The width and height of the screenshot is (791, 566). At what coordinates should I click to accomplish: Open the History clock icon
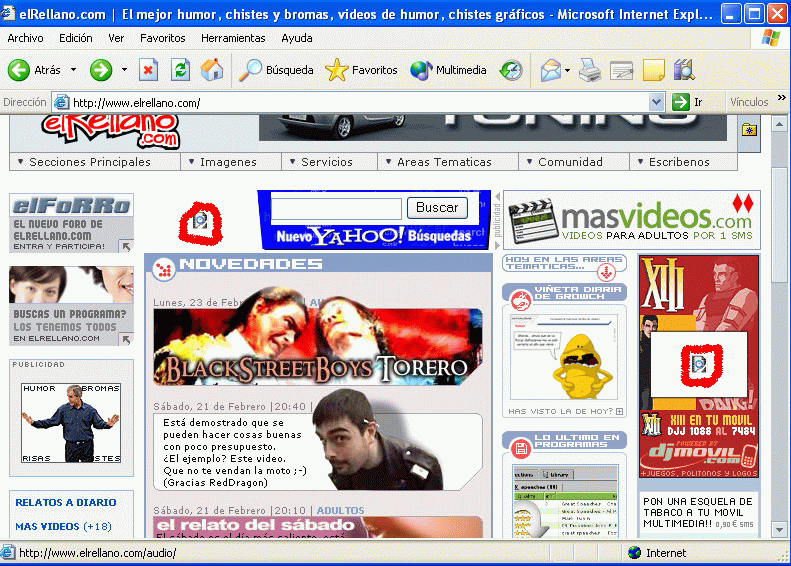[x=511, y=70]
